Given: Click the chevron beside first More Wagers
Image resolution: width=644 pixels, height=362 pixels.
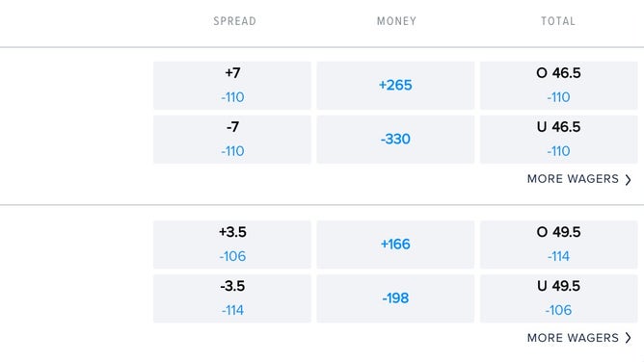Looking at the screenshot, I should tap(628, 180).
